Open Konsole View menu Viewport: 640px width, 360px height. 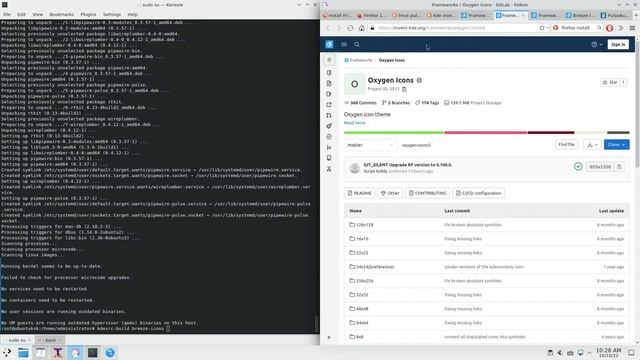pyautogui.click(x=38, y=14)
